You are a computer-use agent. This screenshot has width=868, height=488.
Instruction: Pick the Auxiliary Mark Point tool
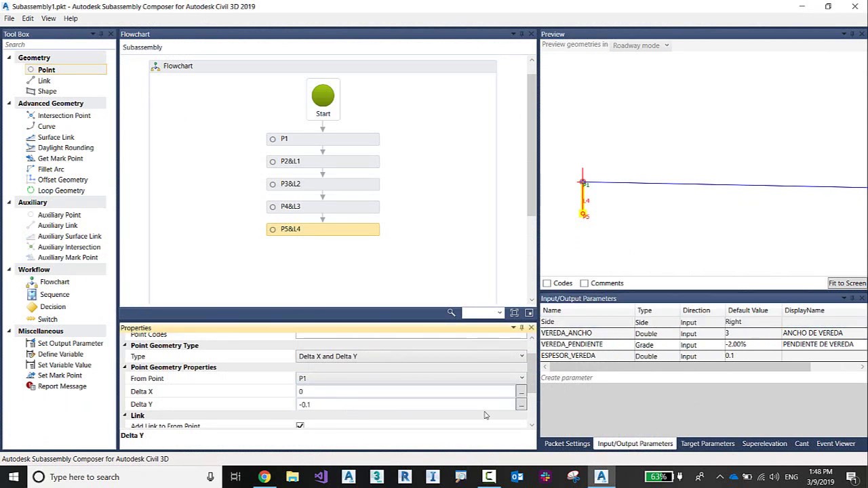[67, 258]
